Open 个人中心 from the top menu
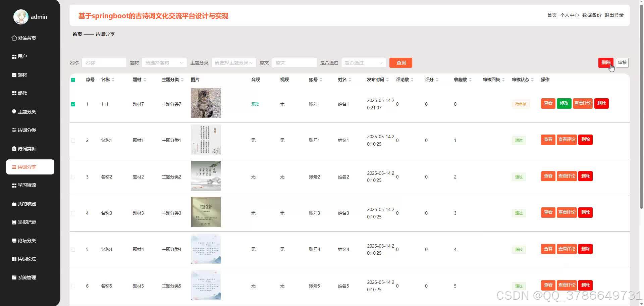 (569, 15)
